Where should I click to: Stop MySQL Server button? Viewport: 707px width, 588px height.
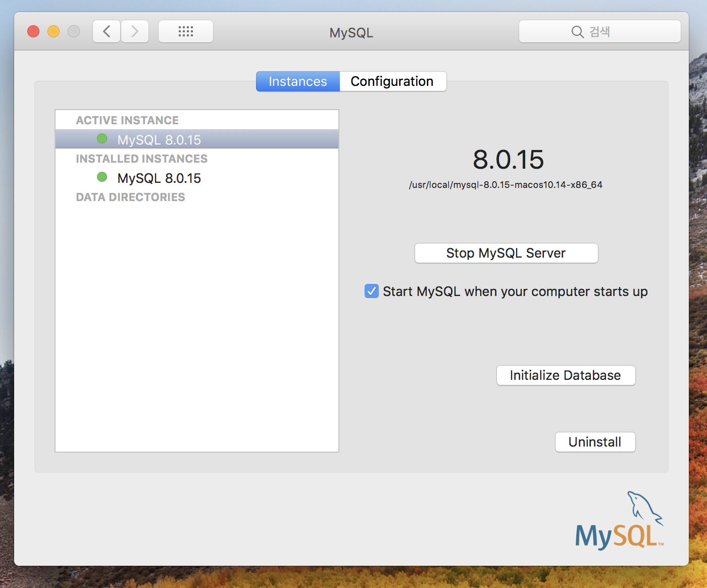tap(507, 253)
